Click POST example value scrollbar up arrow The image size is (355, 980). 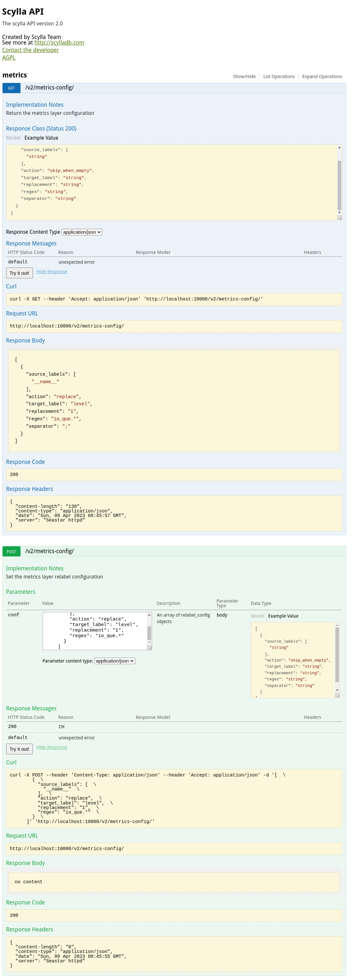[337, 625]
